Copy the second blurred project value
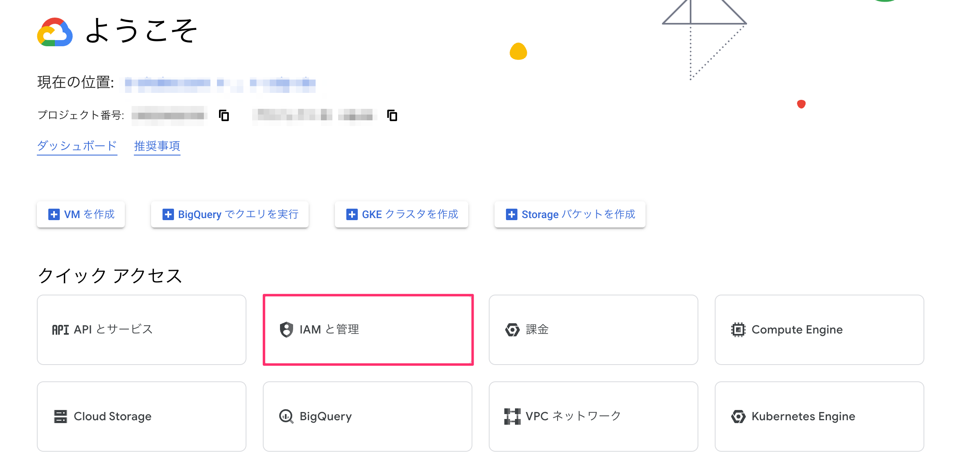980x464 pixels. click(x=392, y=115)
